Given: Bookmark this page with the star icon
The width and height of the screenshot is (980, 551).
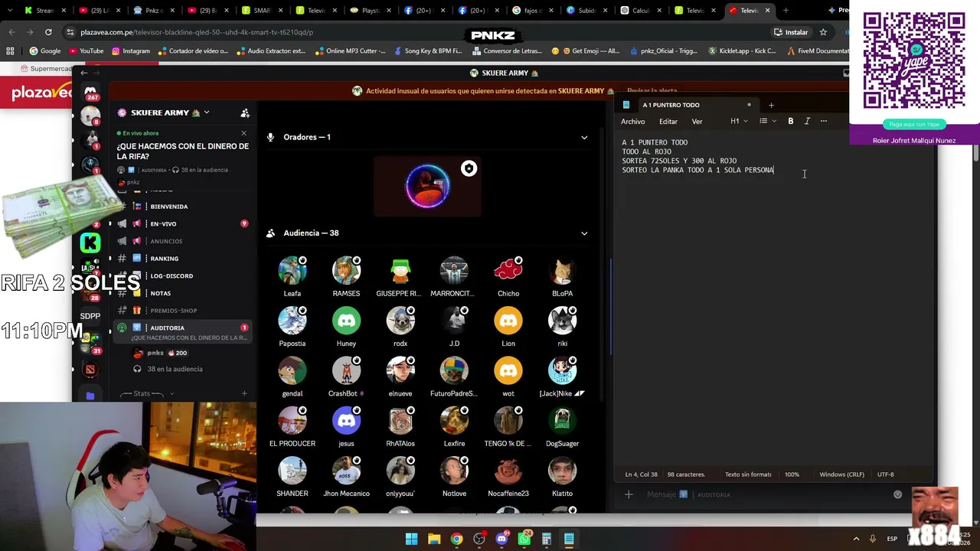Looking at the screenshot, I should point(823,32).
